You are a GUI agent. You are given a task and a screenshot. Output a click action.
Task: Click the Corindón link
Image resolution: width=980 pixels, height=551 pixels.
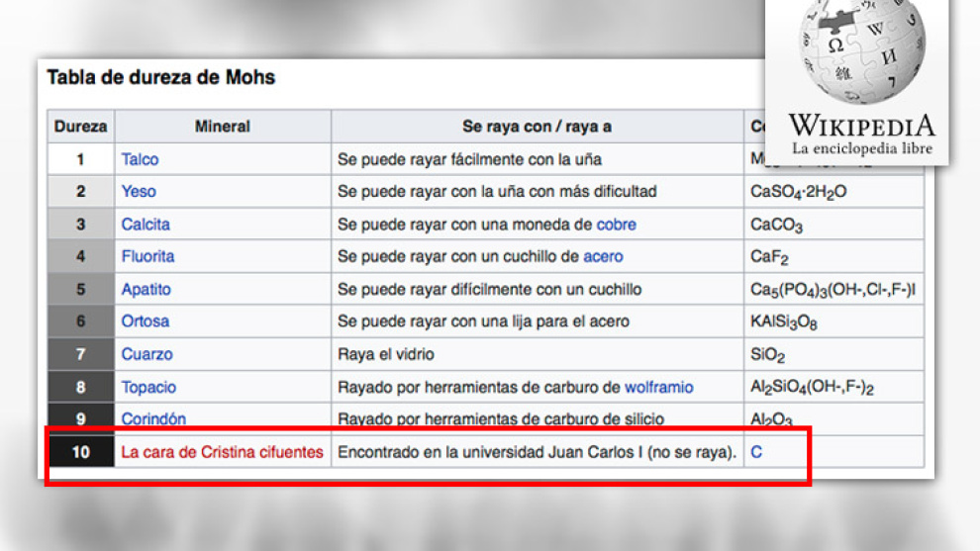[x=153, y=419]
